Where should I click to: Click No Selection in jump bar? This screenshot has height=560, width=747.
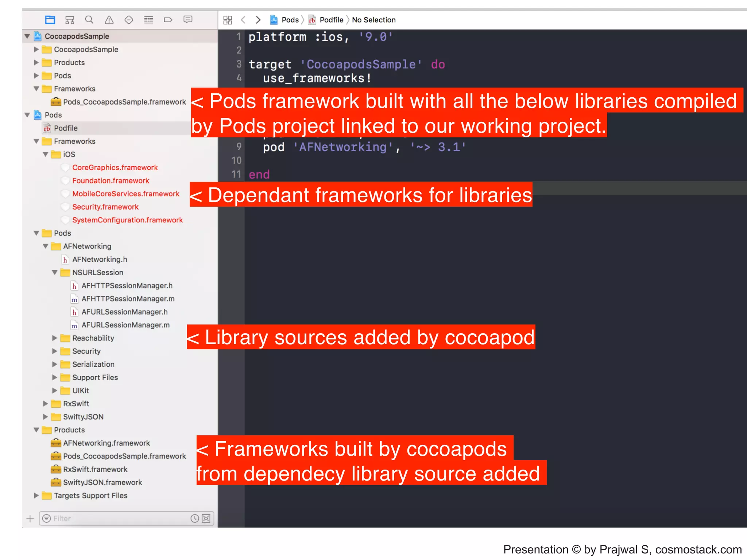coord(374,20)
